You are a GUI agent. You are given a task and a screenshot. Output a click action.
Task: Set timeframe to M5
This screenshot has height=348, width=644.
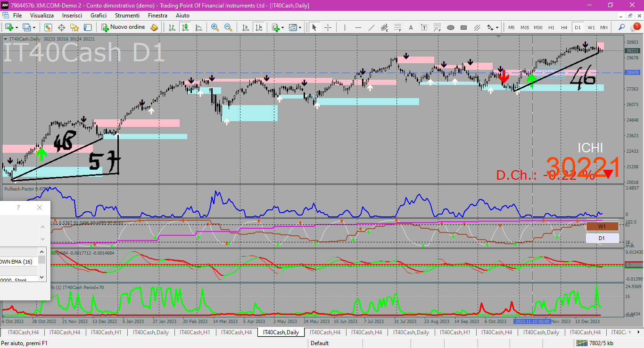512,27
